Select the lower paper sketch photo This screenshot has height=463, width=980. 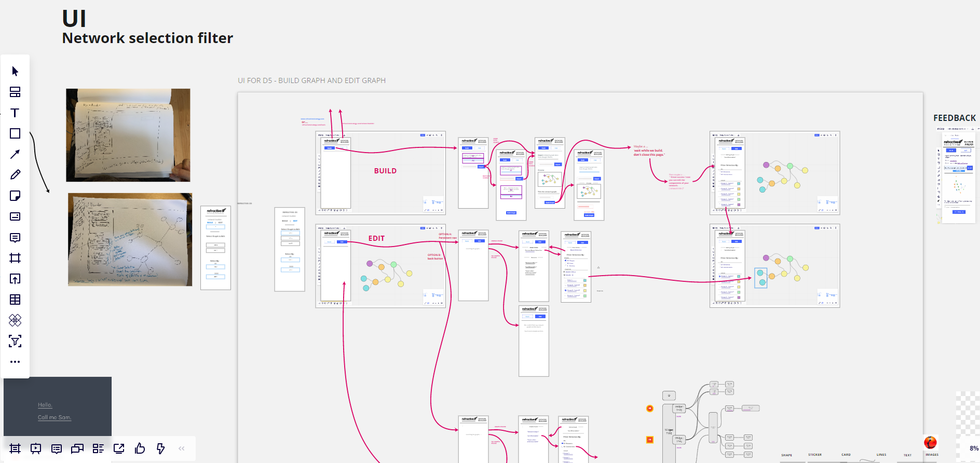pyautogui.click(x=130, y=240)
